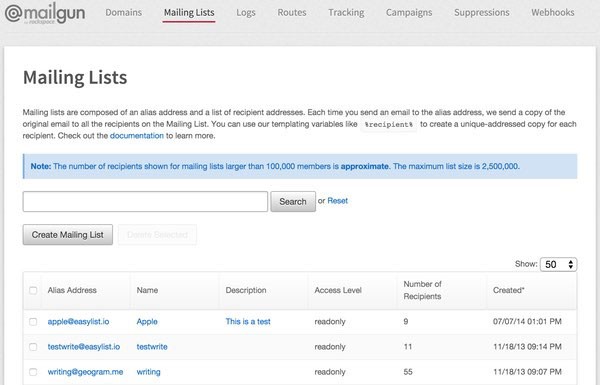Open the Tracking tab
600x385 pixels.
click(x=346, y=13)
